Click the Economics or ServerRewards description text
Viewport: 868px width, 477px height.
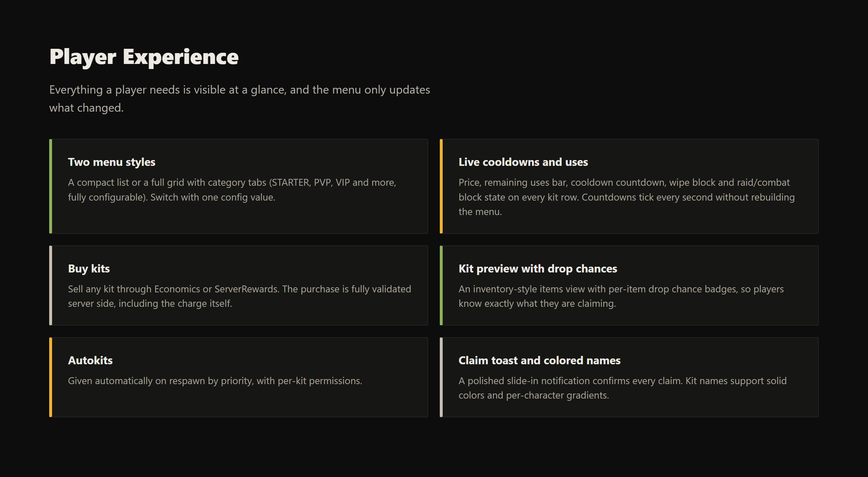239,296
